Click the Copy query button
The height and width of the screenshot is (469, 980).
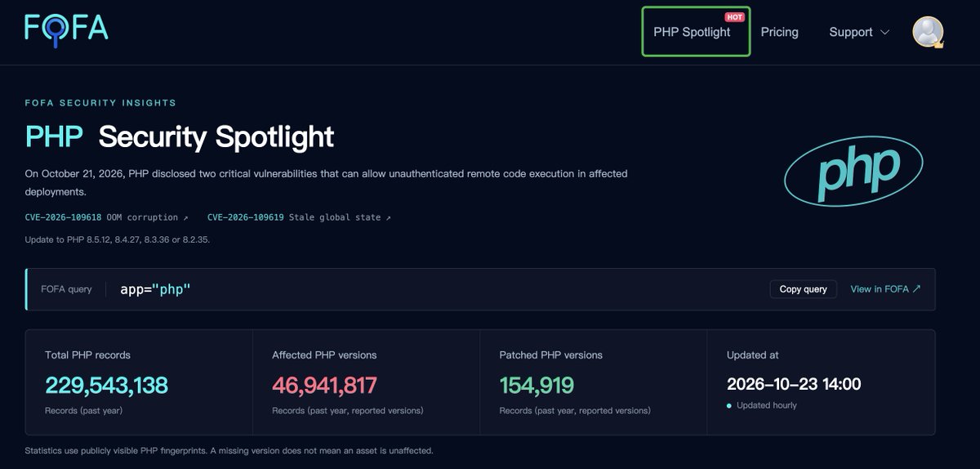click(x=803, y=288)
